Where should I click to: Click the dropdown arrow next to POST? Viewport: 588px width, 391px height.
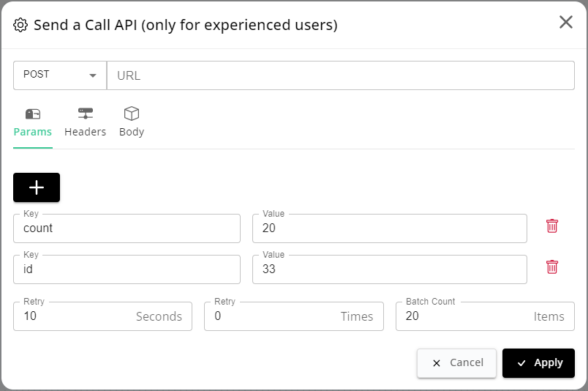(93, 75)
